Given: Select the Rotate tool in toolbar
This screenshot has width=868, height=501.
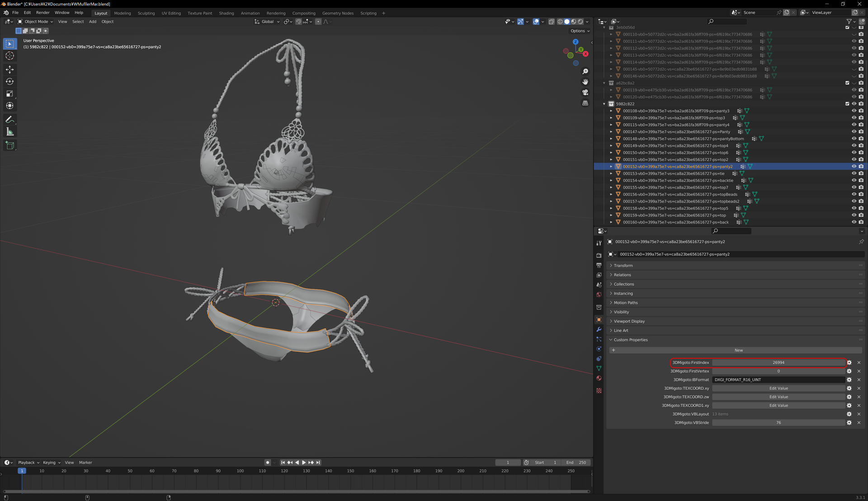Looking at the screenshot, I should coord(10,82).
